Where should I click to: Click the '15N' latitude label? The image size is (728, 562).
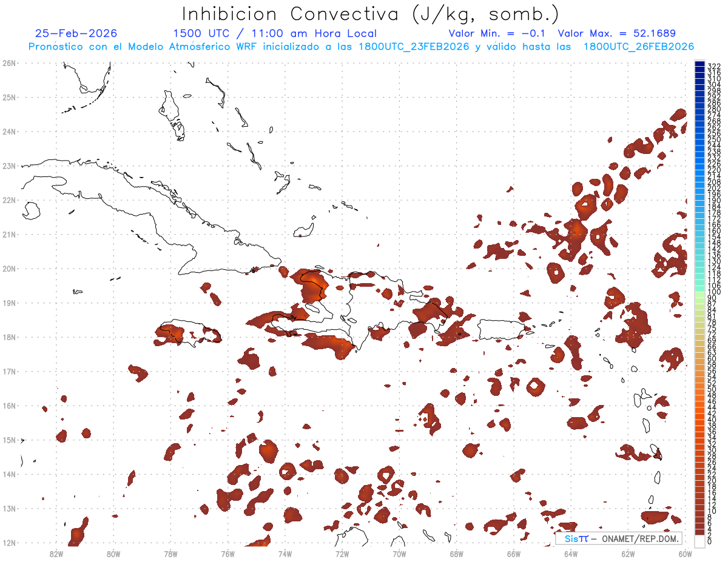tap(9, 440)
